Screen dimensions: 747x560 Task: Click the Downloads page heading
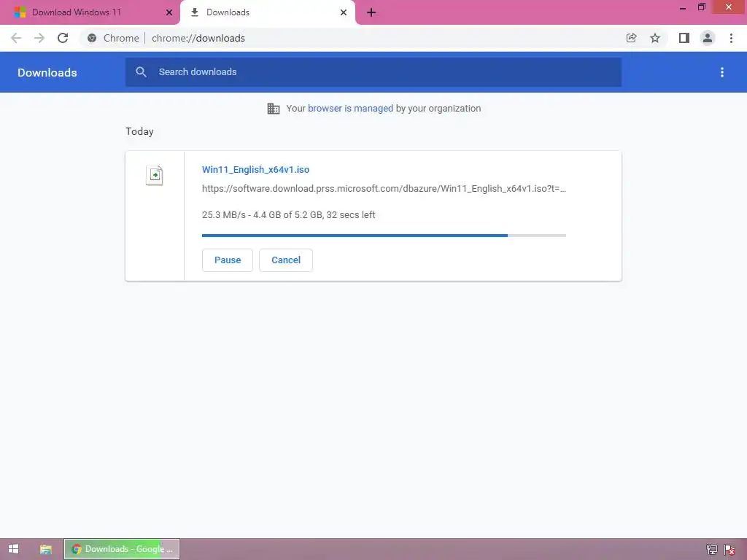click(x=47, y=72)
